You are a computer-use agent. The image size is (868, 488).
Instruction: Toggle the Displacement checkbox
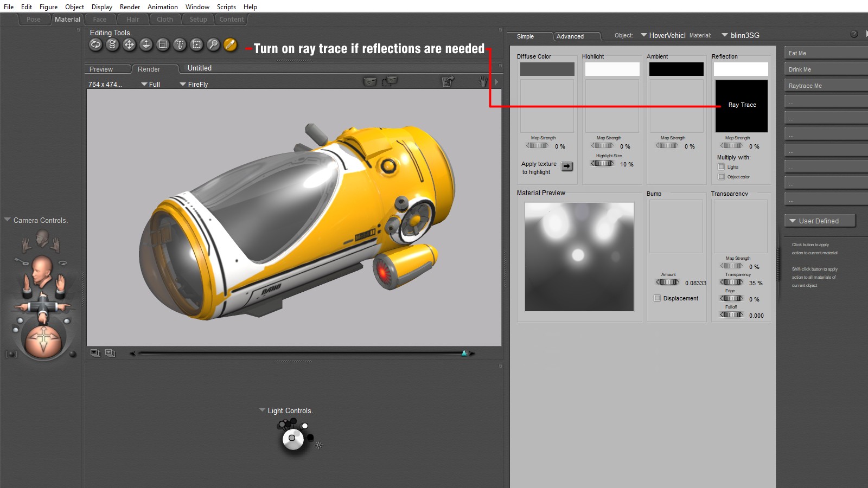[657, 298]
